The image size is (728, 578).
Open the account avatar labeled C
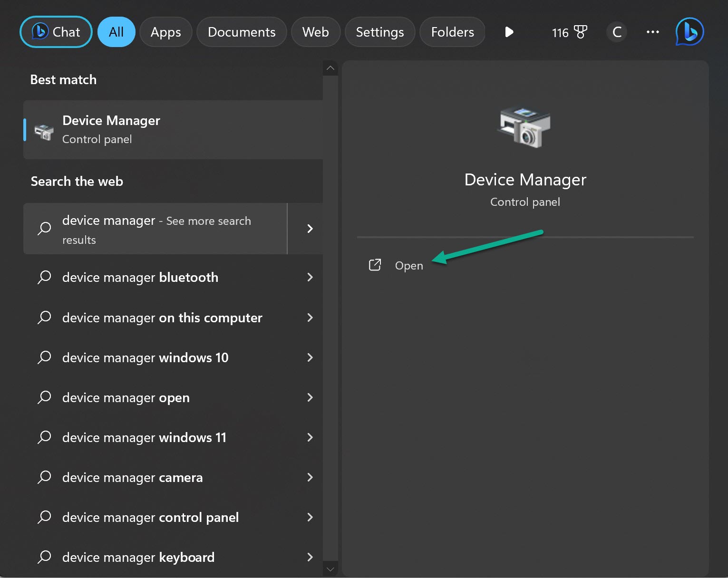pyautogui.click(x=617, y=32)
